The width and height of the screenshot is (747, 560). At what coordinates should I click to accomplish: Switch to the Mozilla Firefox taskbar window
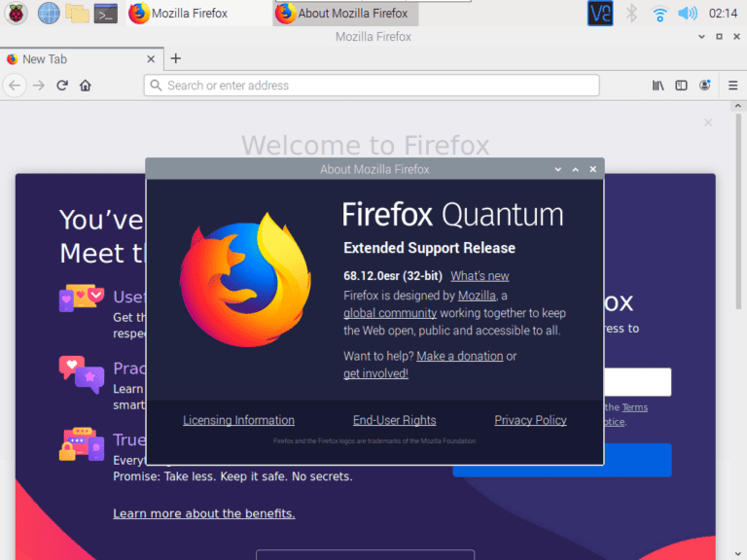(198, 13)
